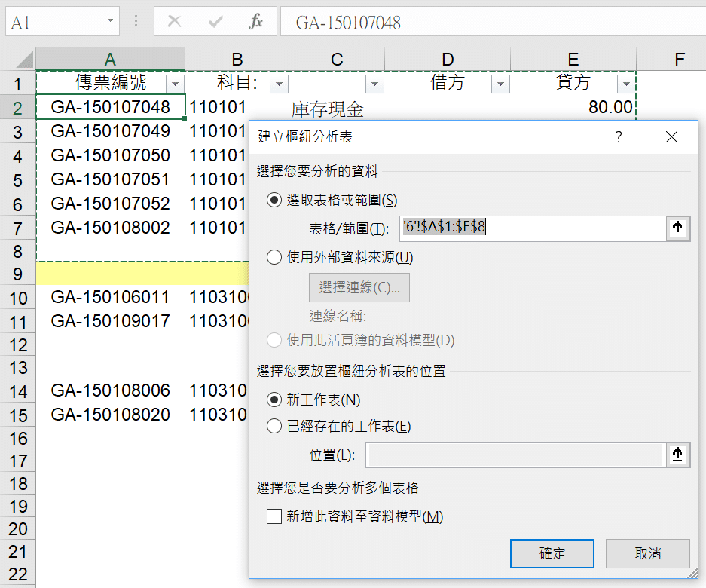Select 使用此活頁簿的資料模型 radio option
Image resolution: width=706 pixels, height=588 pixels.
[x=274, y=340]
